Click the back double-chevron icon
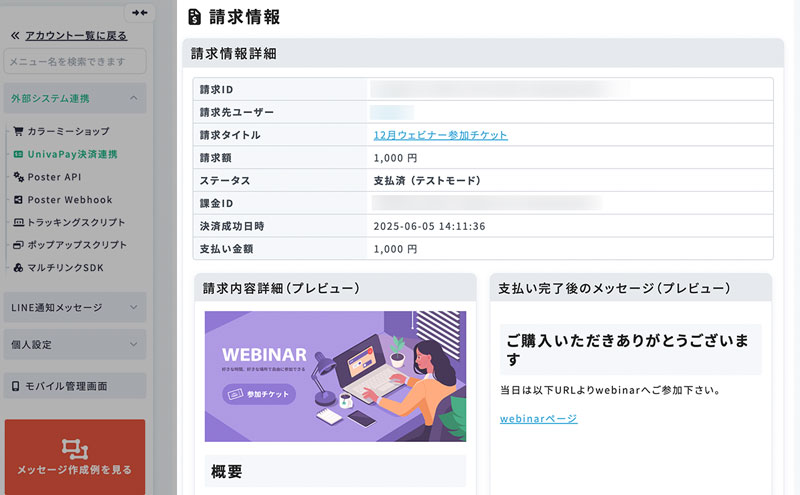This screenshot has width=800, height=495. point(15,36)
